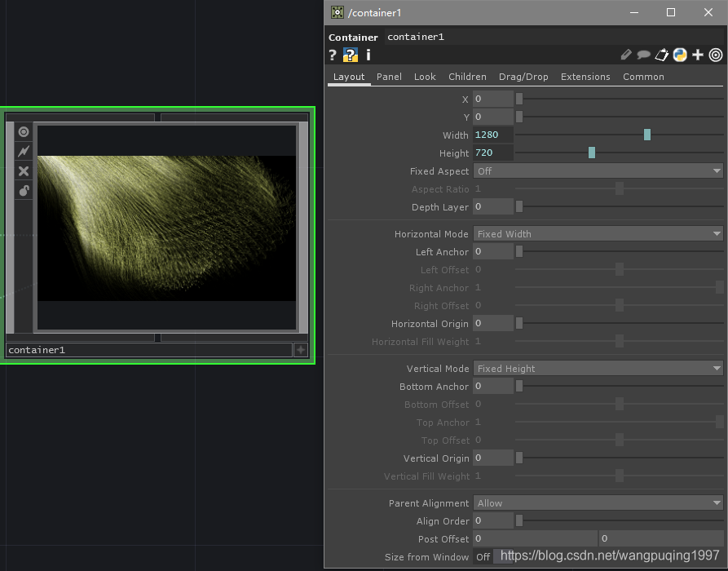728x571 pixels.
Task: Click the pencil comment icon in parameter window
Action: 626,55
